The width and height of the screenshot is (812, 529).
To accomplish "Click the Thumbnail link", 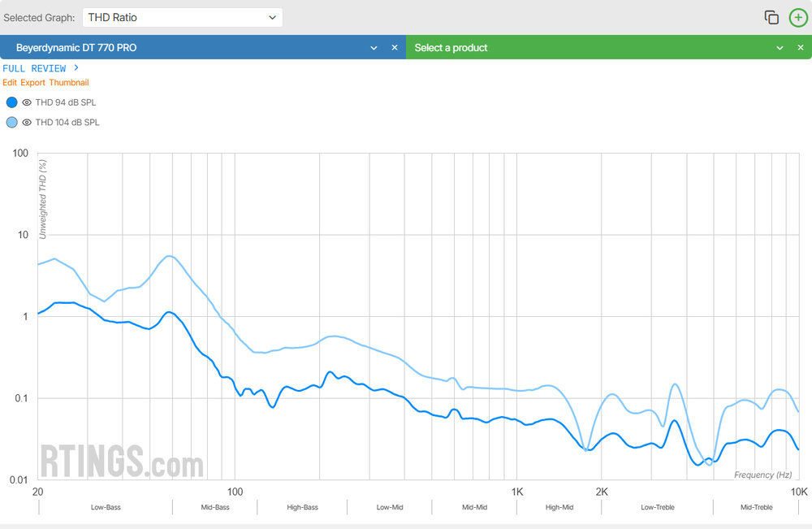I will (69, 83).
